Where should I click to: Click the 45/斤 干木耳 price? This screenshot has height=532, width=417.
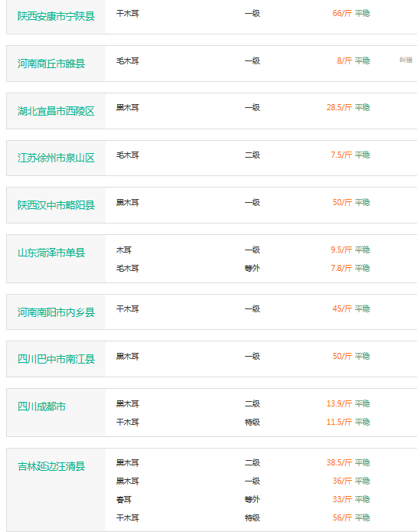342,308
